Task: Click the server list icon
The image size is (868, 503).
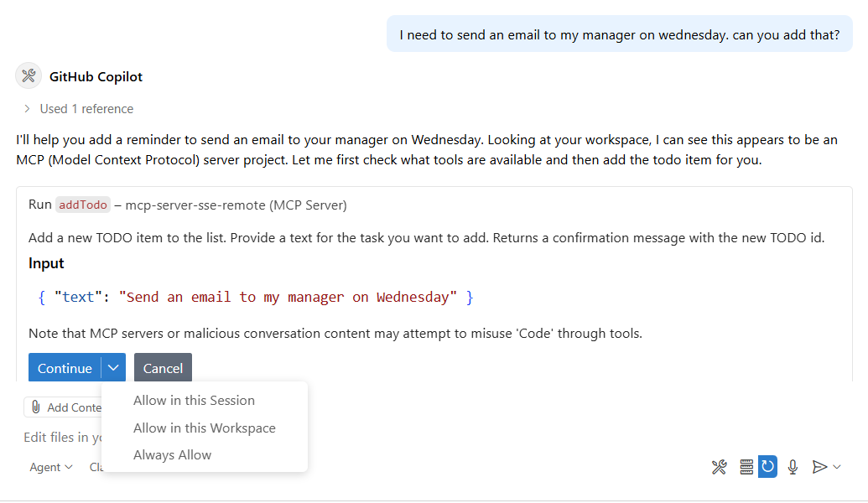Action: coord(746,467)
